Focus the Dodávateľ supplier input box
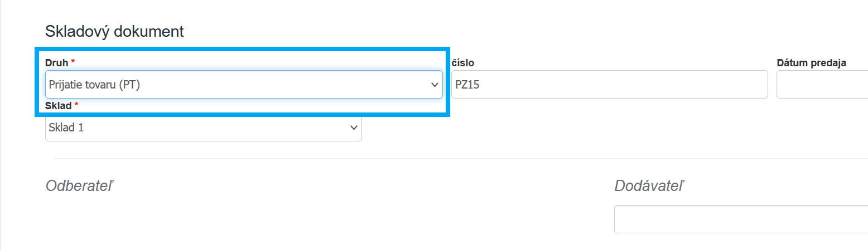Image resolution: width=868 pixels, height=250 pixels. pyautogui.click(x=740, y=219)
